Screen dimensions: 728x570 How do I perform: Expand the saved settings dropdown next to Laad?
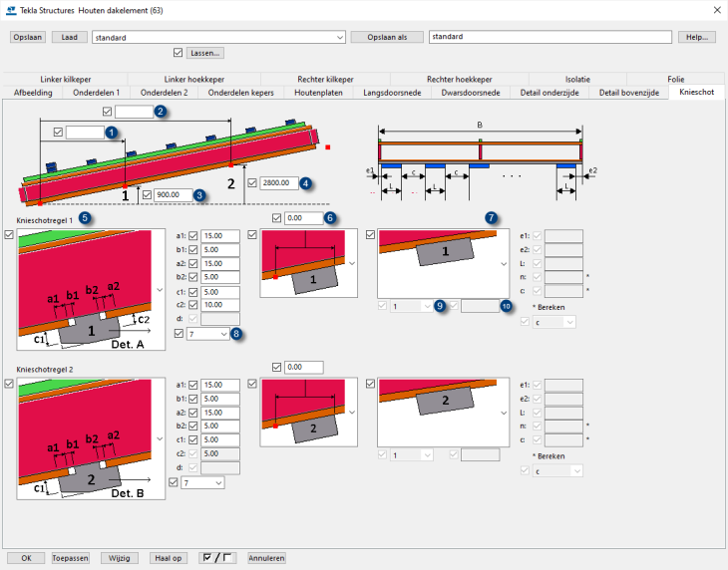[x=339, y=37]
